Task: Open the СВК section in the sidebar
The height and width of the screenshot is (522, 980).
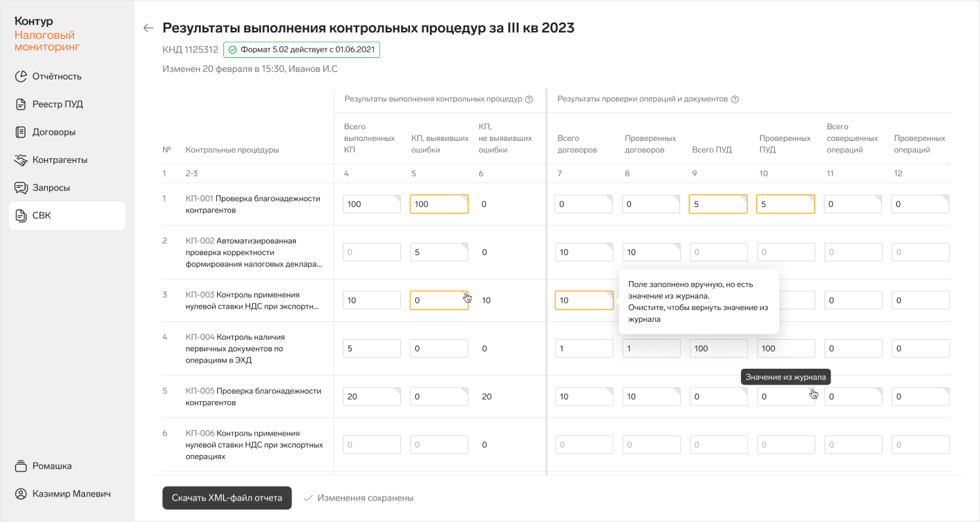Action: pyautogui.click(x=67, y=215)
